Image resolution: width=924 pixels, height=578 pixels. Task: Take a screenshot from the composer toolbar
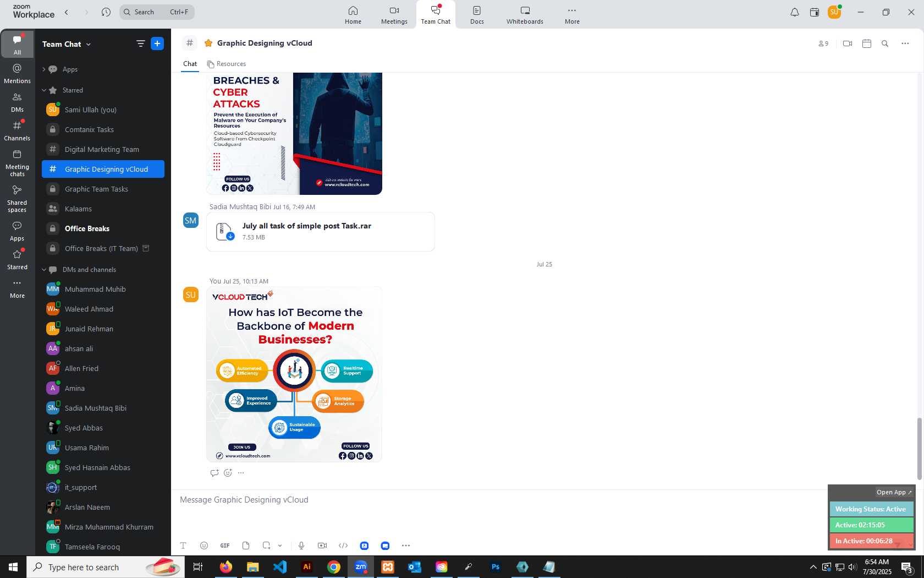pos(267,546)
